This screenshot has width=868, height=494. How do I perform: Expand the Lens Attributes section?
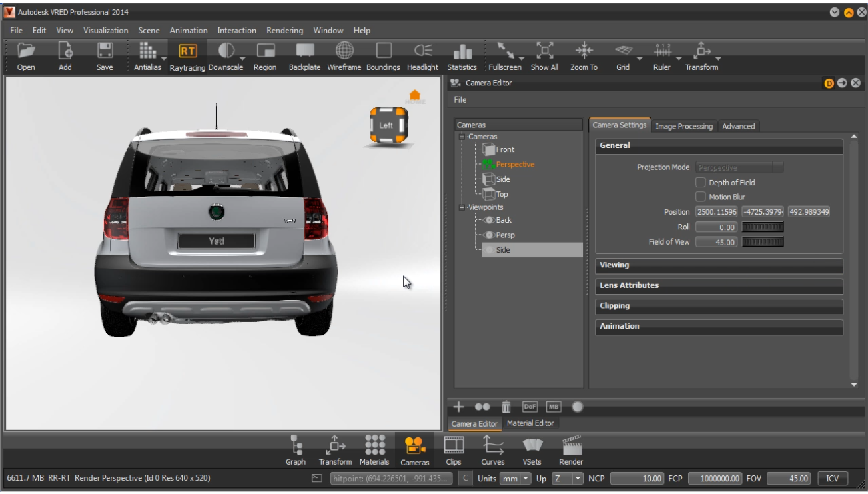click(x=719, y=285)
